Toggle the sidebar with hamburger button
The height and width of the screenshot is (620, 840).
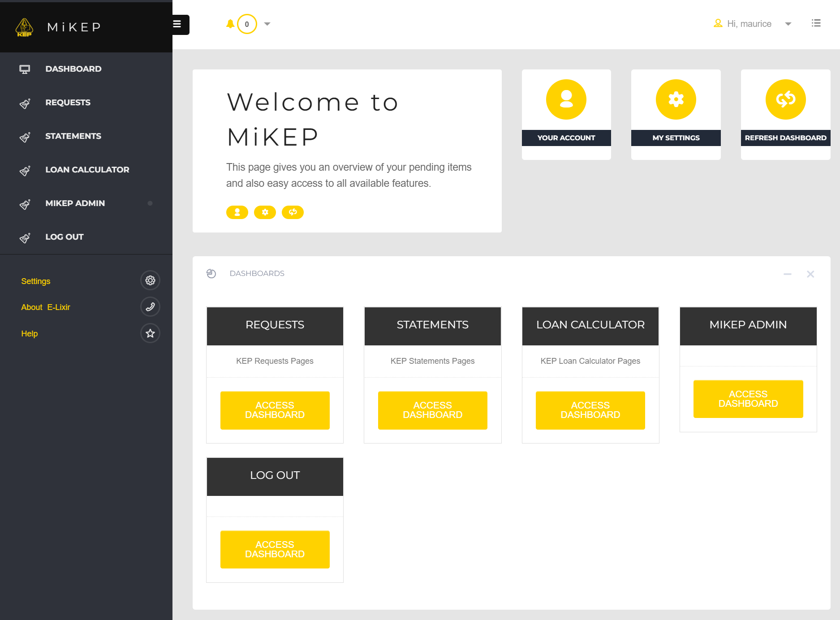click(x=178, y=24)
